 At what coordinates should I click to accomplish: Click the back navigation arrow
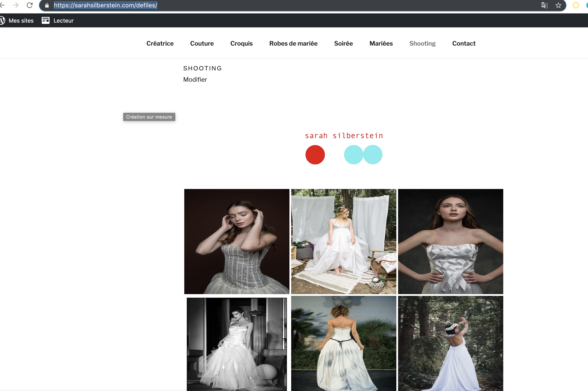click(x=2, y=5)
